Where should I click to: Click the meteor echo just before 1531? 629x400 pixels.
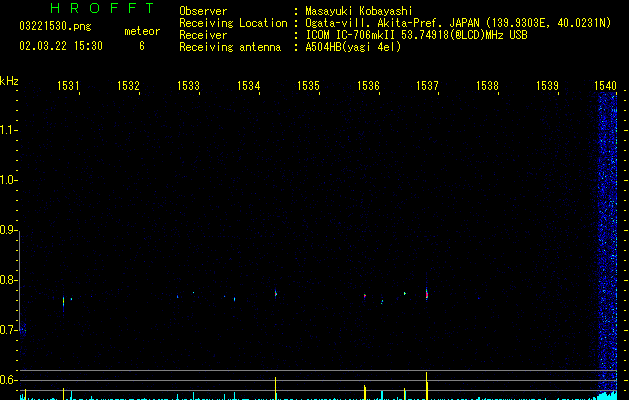pyautogui.click(x=63, y=301)
